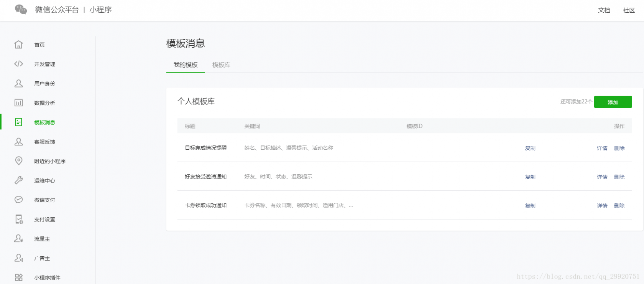Open 广告主 sidebar item
This screenshot has width=644, height=284.
tap(42, 258)
